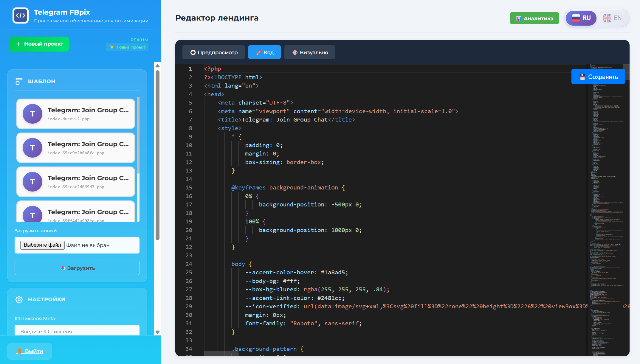
Task: Click the palette icon in Визуально tab
Action: [295, 52]
